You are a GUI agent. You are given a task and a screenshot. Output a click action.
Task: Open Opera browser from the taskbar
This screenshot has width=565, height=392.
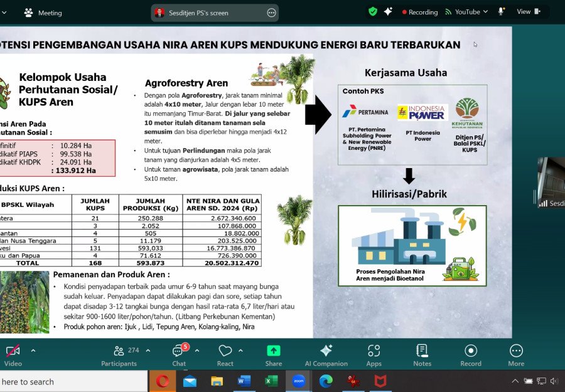[163, 381]
